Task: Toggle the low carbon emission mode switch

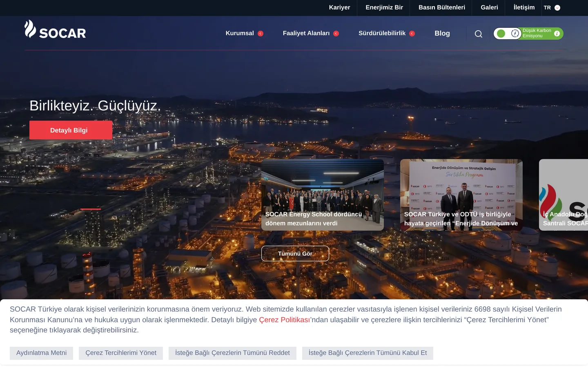Action: pos(508,34)
